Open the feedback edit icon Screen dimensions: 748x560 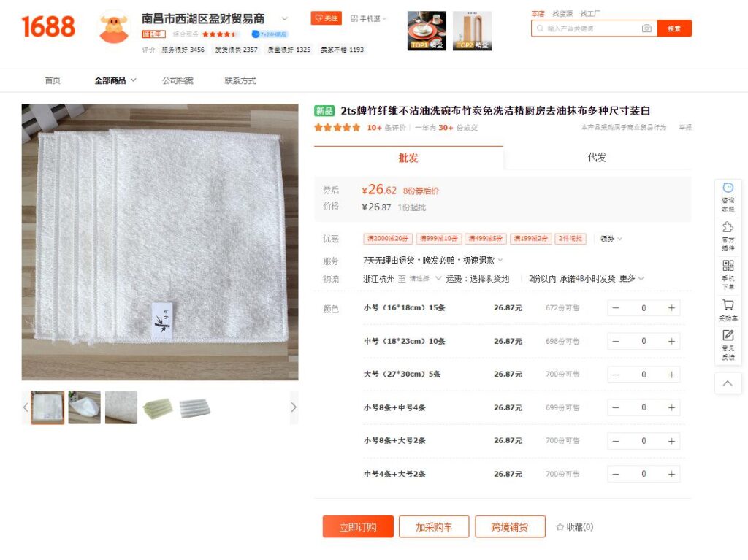728,335
